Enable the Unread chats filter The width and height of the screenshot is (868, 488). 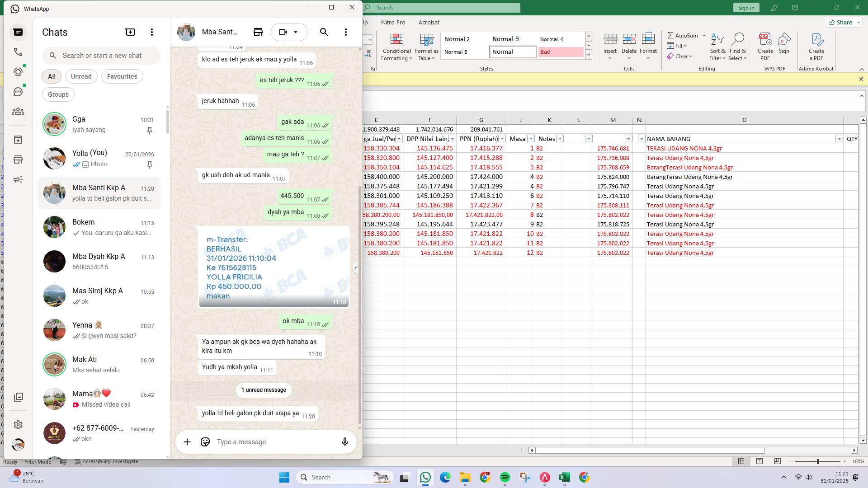(x=81, y=76)
